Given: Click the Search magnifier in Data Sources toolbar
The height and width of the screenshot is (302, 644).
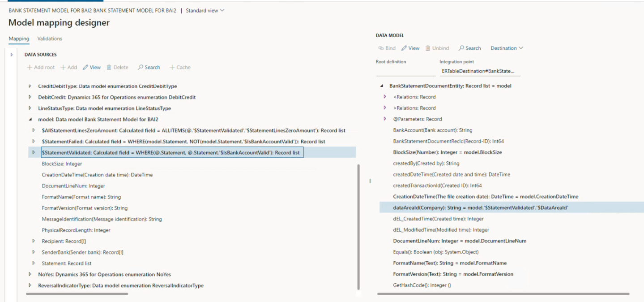Looking at the screenshot, I should click(x=141, y=67).
